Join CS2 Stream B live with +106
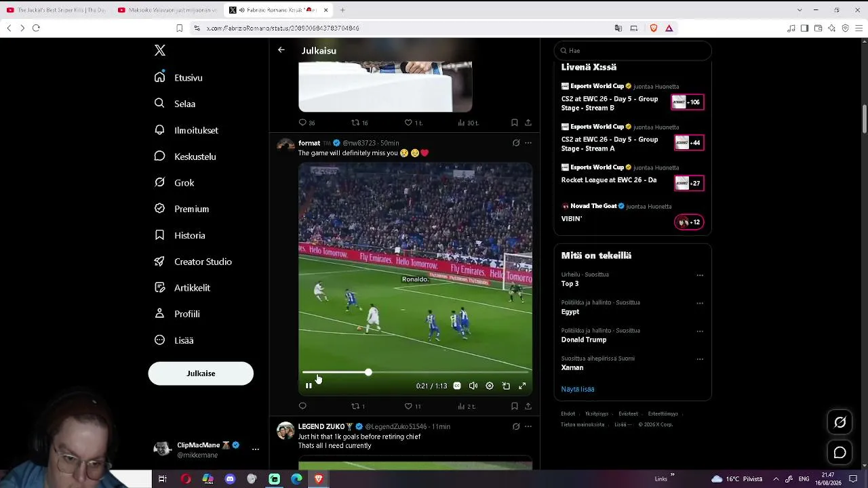Screen dimensions: 868x488 [x=688, y=102]
